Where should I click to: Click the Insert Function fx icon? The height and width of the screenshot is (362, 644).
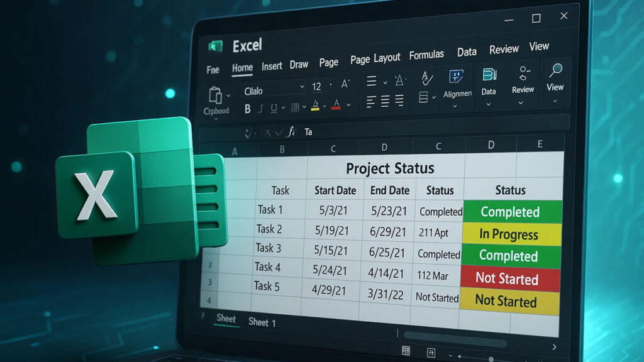click(292, 131)
